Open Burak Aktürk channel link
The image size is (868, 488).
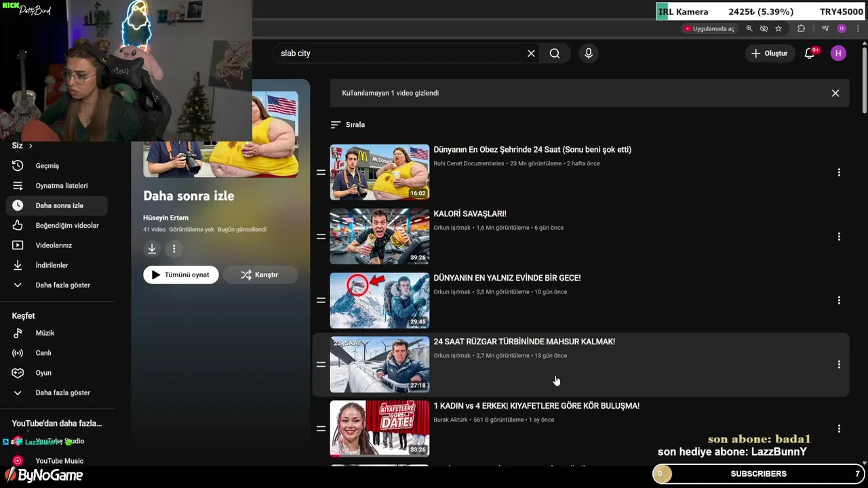coord(450,420)
